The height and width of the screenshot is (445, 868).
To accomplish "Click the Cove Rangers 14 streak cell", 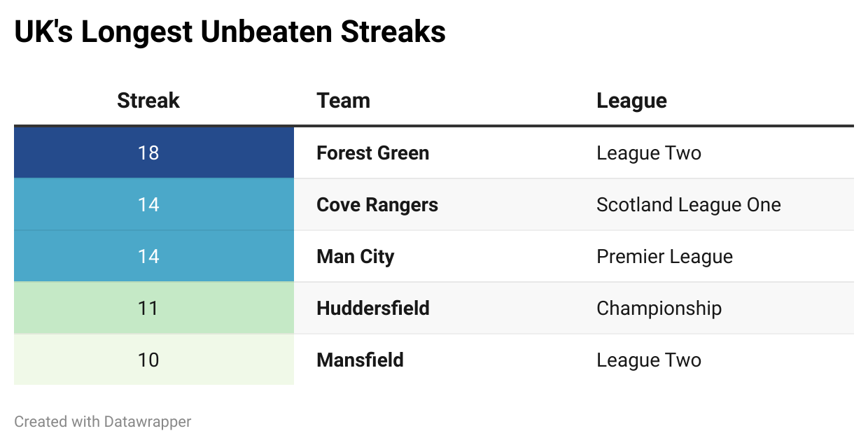I will [154, 204].
